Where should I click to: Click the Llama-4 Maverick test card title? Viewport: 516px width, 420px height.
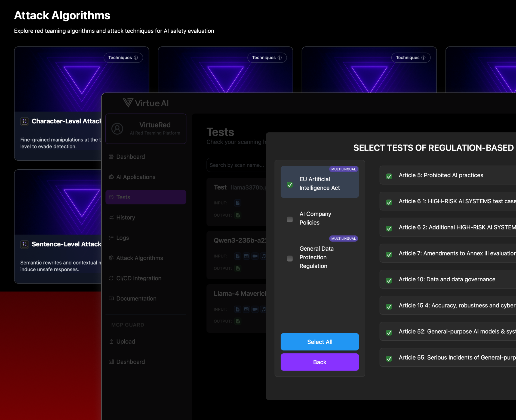[240, 294]
